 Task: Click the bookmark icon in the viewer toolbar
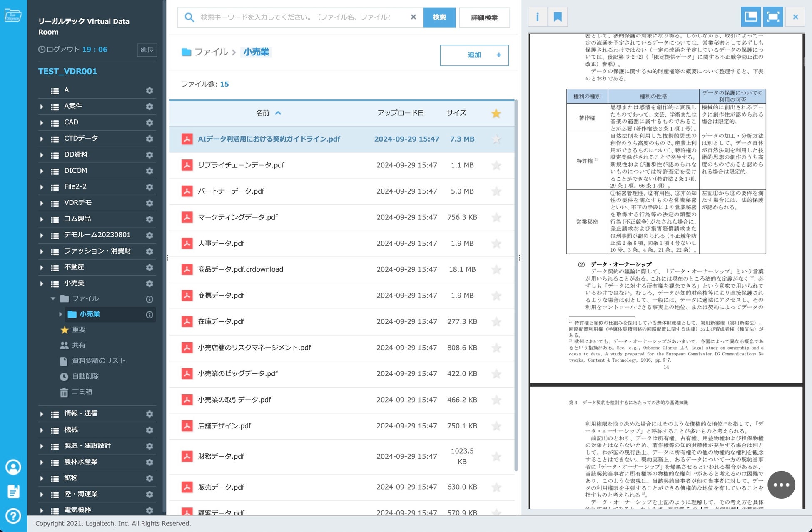point(558,17)
